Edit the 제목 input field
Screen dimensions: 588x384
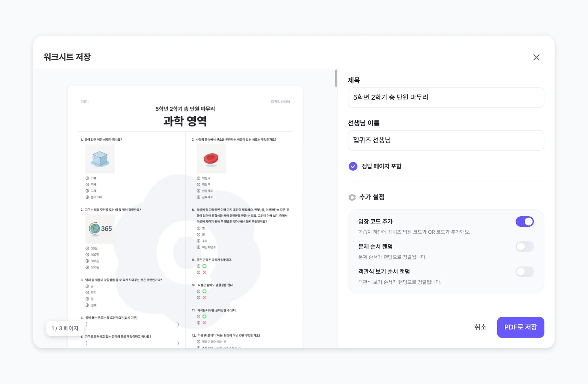tap(446, 97)
